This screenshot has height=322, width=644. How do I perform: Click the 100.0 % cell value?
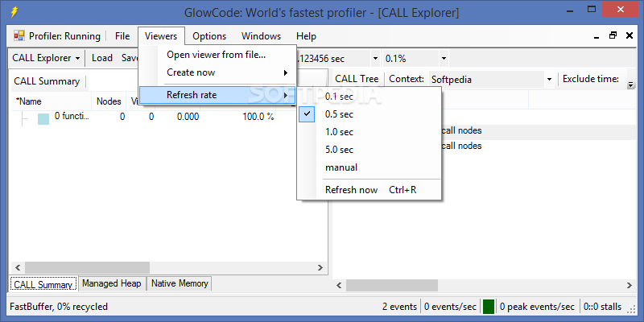coord(258,117)
